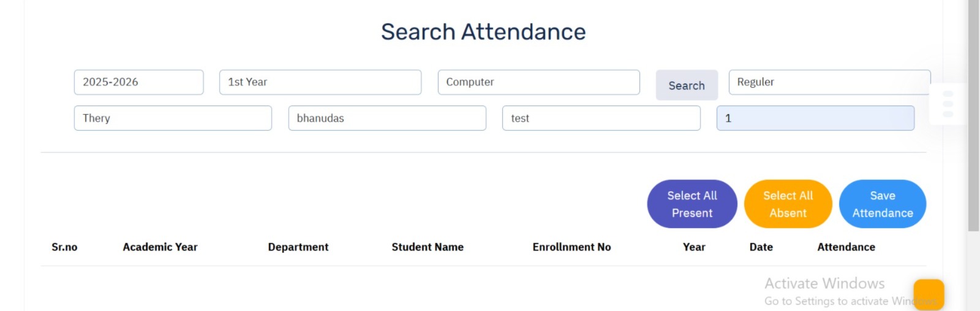Open the Computer department dropdown

point(538,82)
